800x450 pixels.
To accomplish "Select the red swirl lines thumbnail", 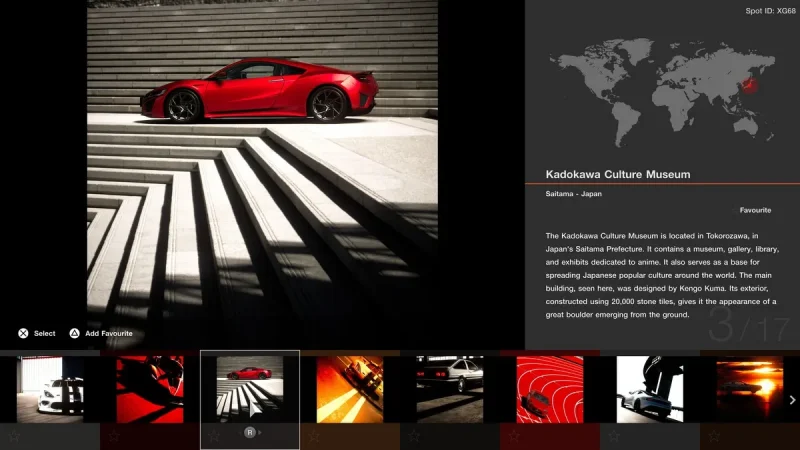I will tap(549, 389).
